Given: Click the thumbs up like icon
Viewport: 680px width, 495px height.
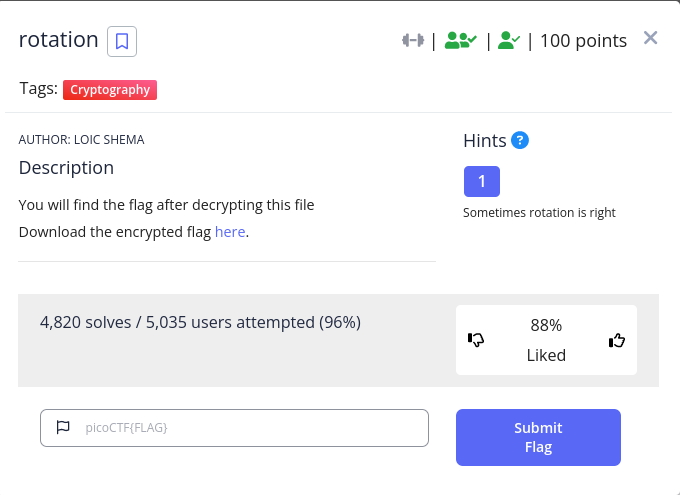Looking at the screenshot, I should click(617, 340).
